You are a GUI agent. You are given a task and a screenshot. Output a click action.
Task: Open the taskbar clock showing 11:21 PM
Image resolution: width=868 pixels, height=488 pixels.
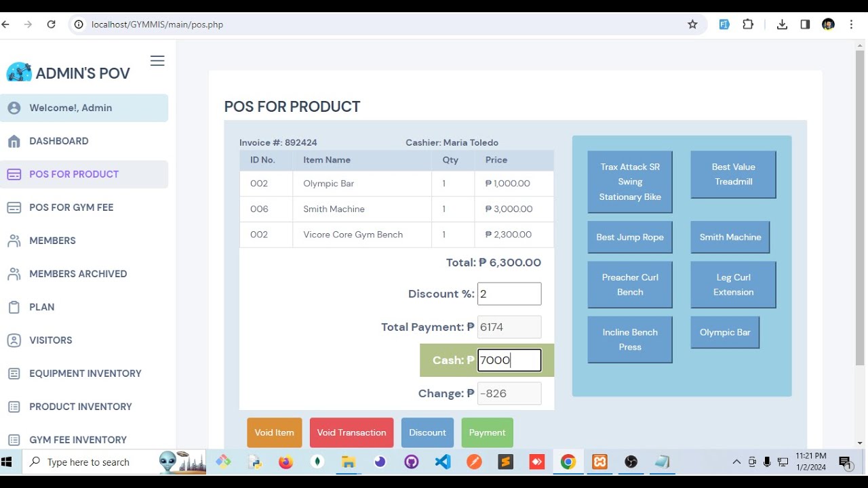tap(811, 462)
